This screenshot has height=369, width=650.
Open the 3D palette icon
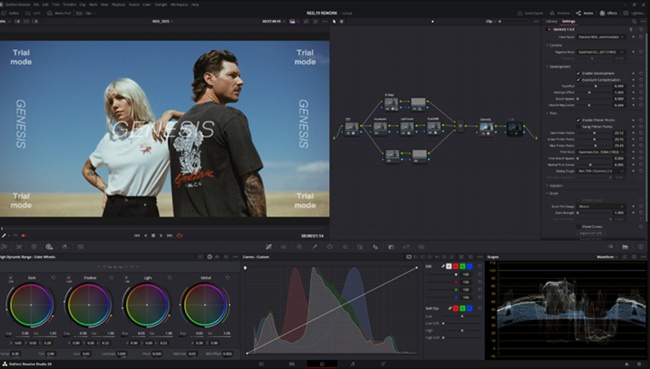[x=421, y=247]
